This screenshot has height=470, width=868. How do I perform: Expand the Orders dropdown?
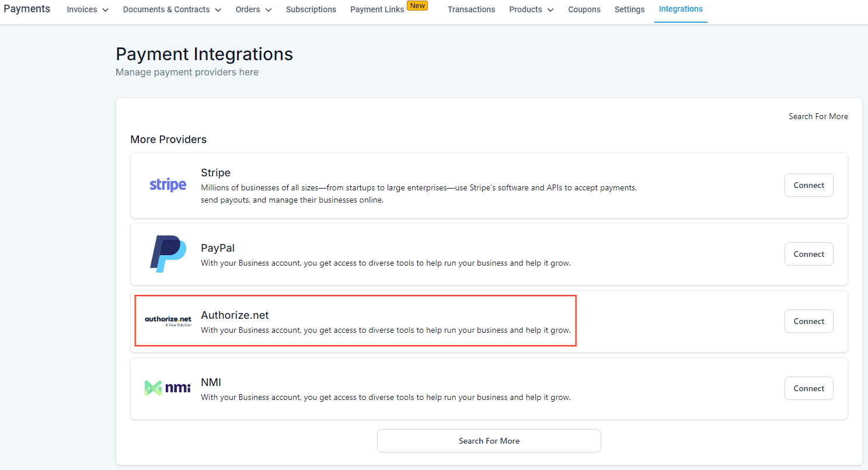tap(253, 9)
